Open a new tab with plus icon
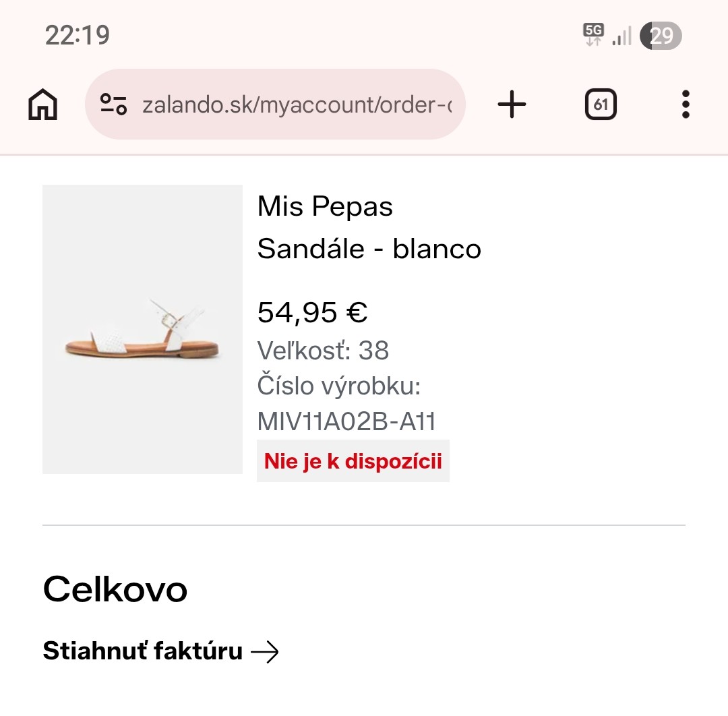728x716 pixels. tap(512, 105)
